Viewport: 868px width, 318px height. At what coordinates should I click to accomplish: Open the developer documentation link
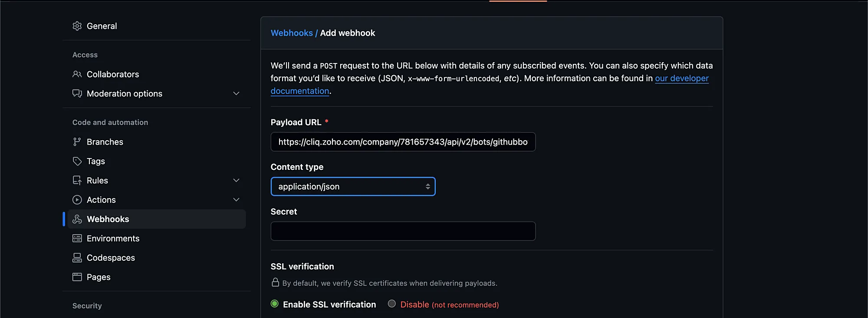pyautogui.click(x=681, y=79)
